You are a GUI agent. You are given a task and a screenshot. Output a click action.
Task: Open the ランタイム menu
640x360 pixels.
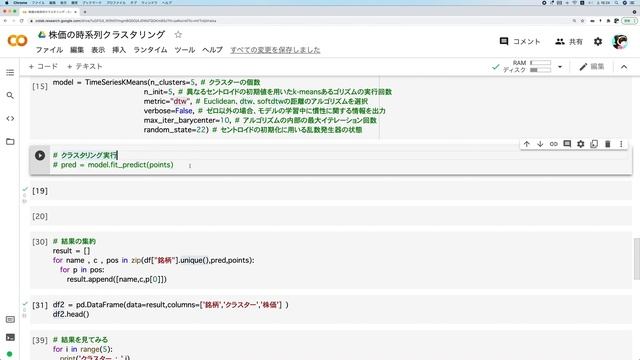coord(150,50)
